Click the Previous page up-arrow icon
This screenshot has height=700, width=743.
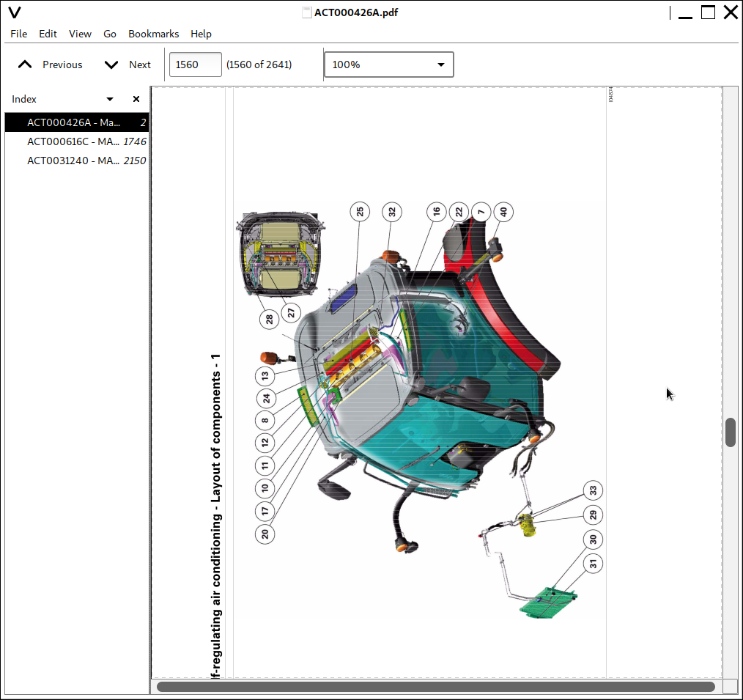(25, 65)
